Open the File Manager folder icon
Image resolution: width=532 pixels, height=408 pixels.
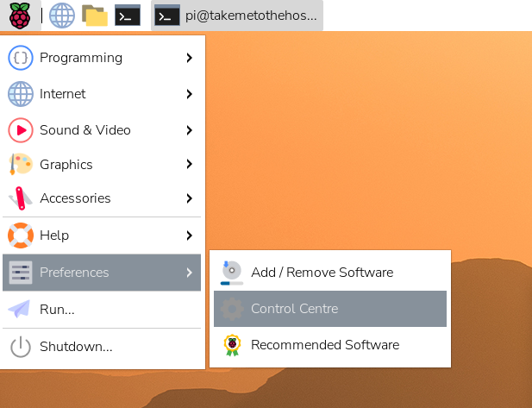[95, 16]
